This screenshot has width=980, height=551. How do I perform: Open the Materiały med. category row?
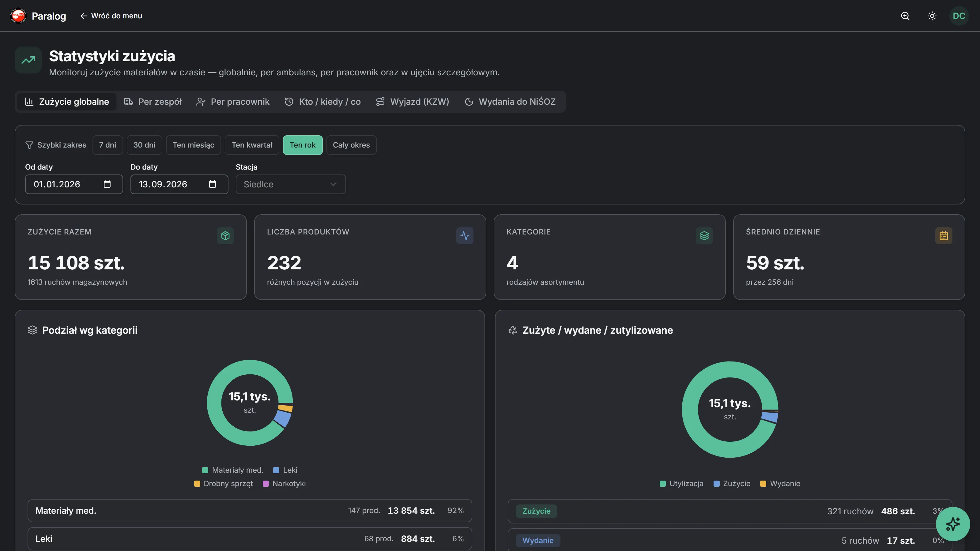tap(250, 510)
